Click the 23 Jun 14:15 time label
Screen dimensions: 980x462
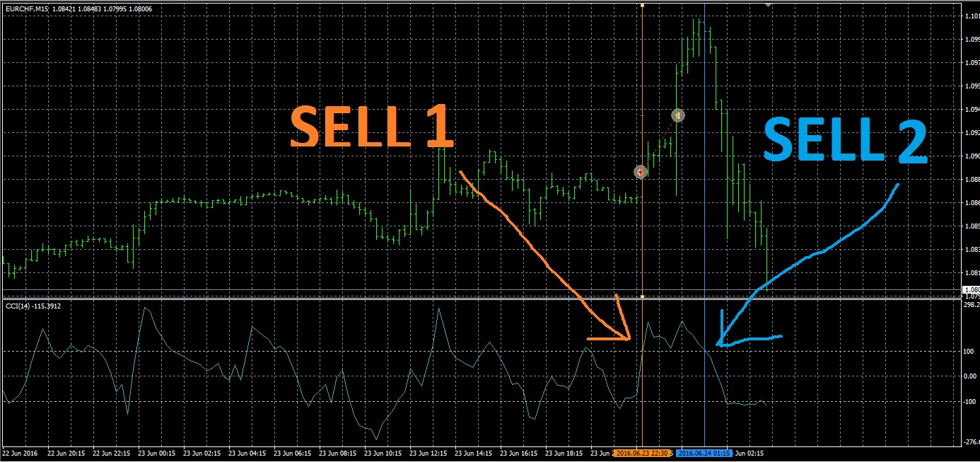coord(473,453)
